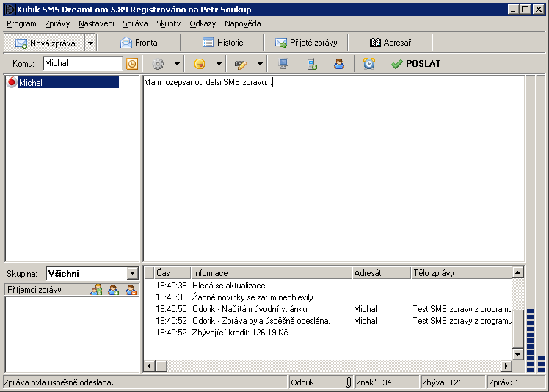Open the Přijaté zprávy tab
549x392 pixels.
[306, 43]
